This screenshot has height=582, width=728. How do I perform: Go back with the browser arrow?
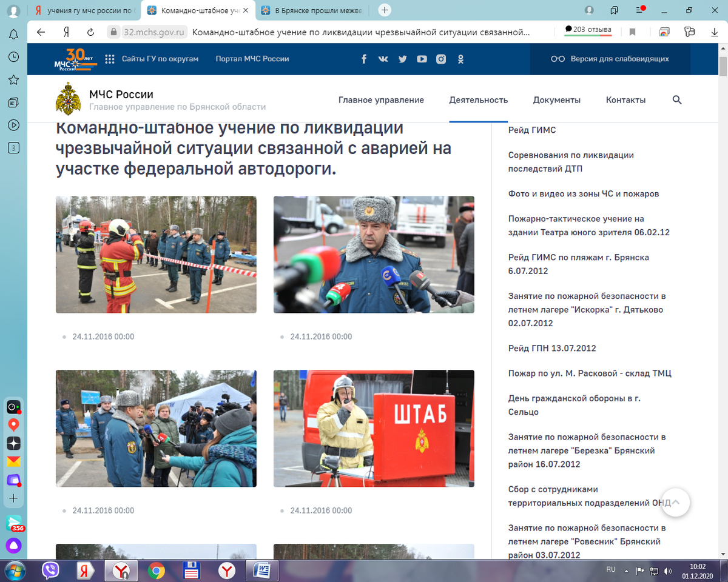coord(41,32)
